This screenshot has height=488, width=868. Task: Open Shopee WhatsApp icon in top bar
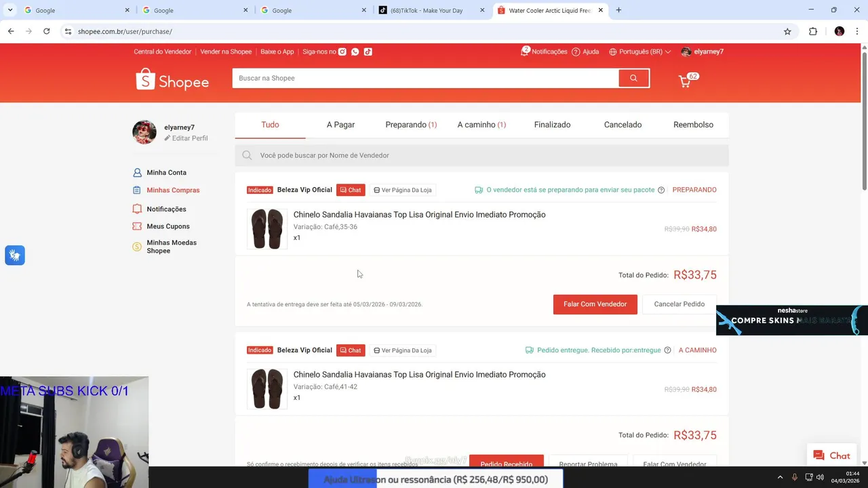pyautogui.click(x=355, y=52)
